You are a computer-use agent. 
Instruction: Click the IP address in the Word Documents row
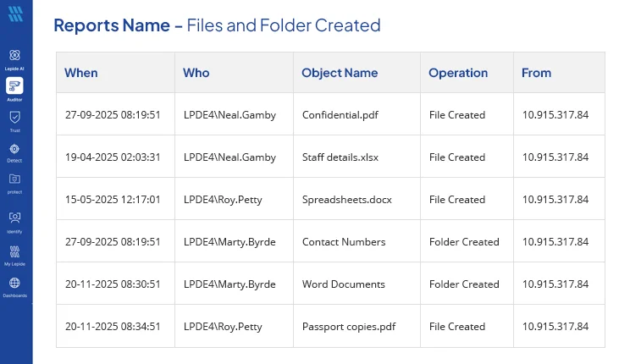555,284
